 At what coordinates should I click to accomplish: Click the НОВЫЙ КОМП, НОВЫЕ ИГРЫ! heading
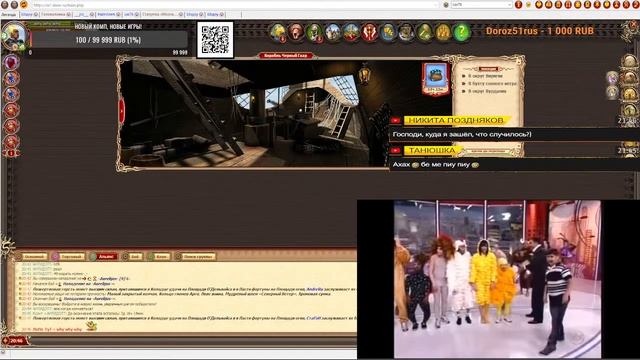[108, 27]
